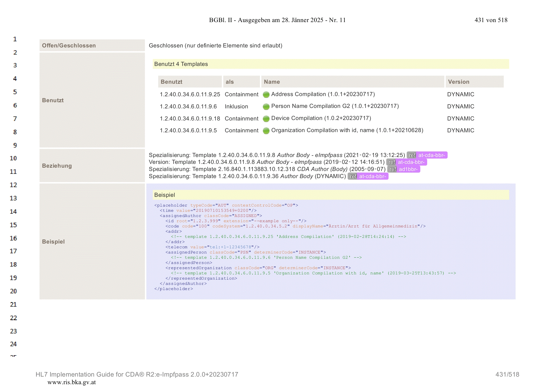Click the 'Beziehung' row label
This screenshot has width=555, height=392.
click(x=57, y=166)
